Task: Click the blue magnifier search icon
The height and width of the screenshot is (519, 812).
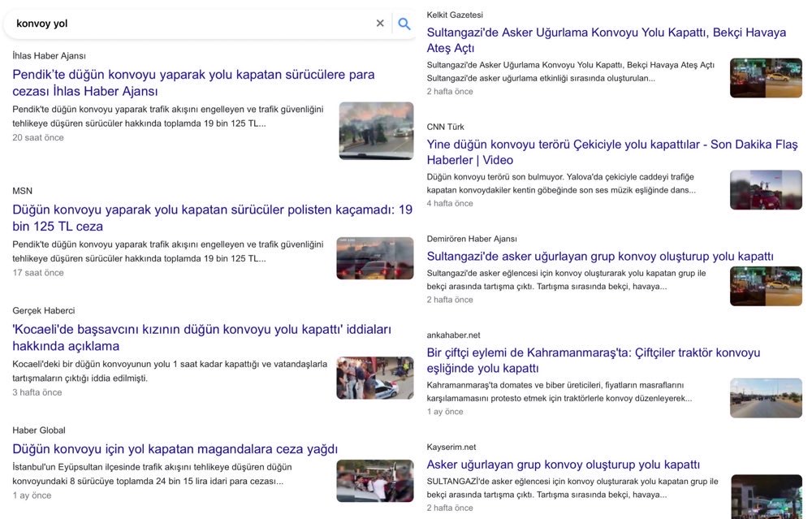Action: point(404,24)
